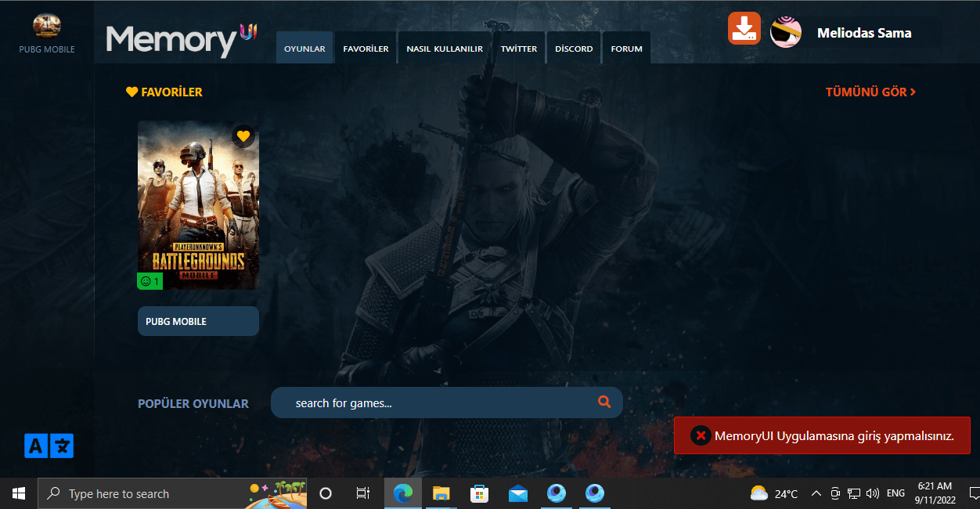This screenshot has height=509, width=980.
Task: Open the Mail app from taskbar
Action: [x=518, y=493]
